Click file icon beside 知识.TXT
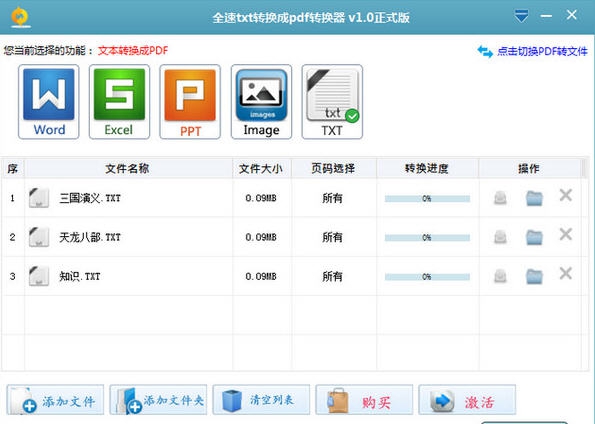The width and height of the screenshot is (595, 424). click(39, 276)
